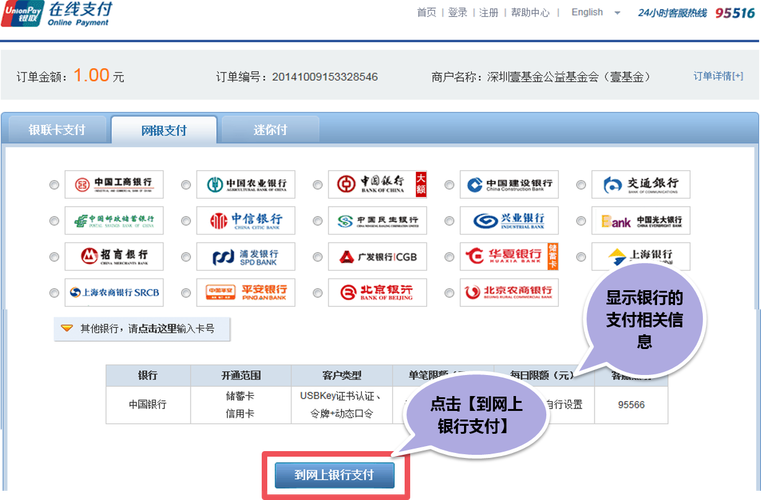The width and height of the screenshot is (761, 500).
Task: Click the Ping An Bank logo
Action: click(246, 292)
